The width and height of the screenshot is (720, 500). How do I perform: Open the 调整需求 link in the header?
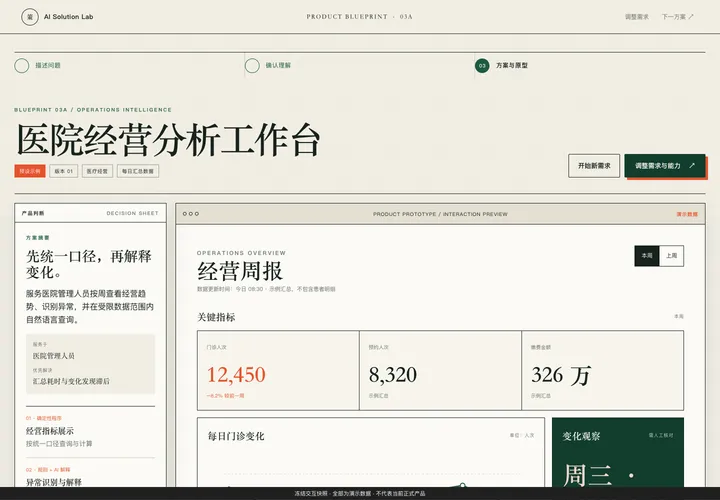click(636, 17)
